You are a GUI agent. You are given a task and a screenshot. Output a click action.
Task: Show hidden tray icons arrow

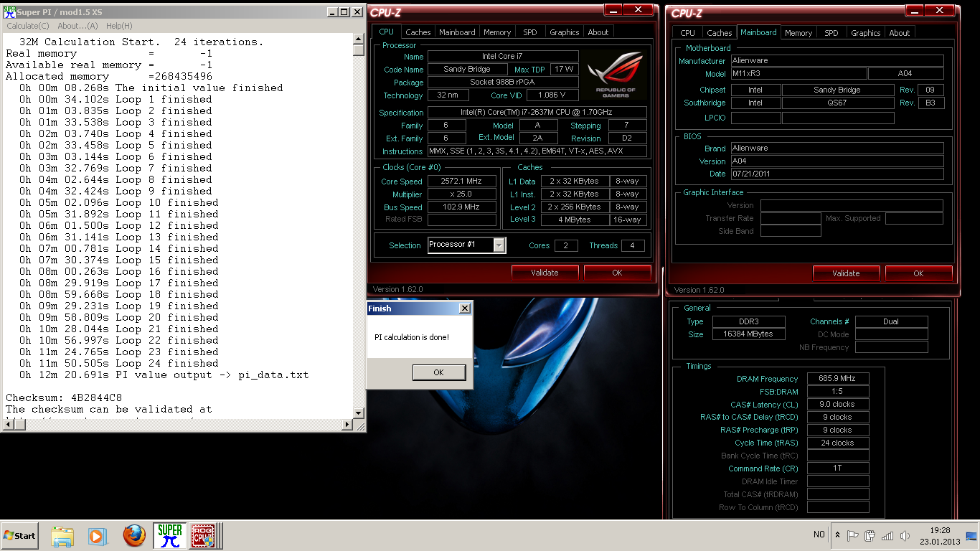point(837,535)
